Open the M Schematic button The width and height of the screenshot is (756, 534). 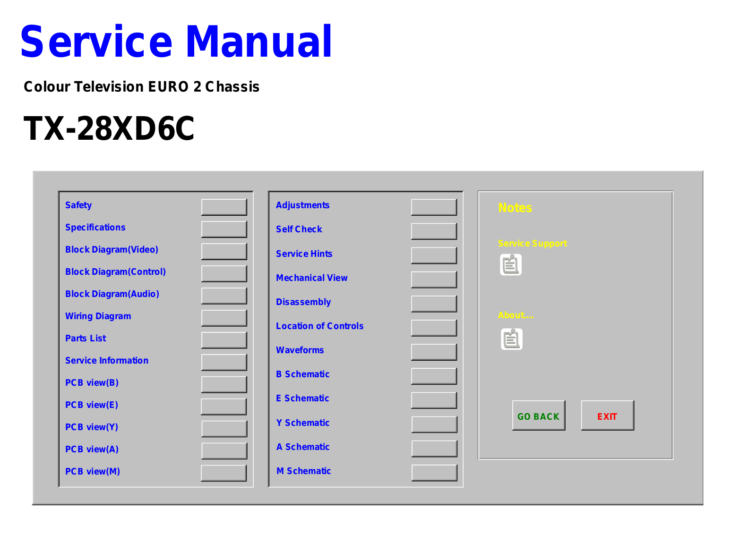(x=434, y=473)
